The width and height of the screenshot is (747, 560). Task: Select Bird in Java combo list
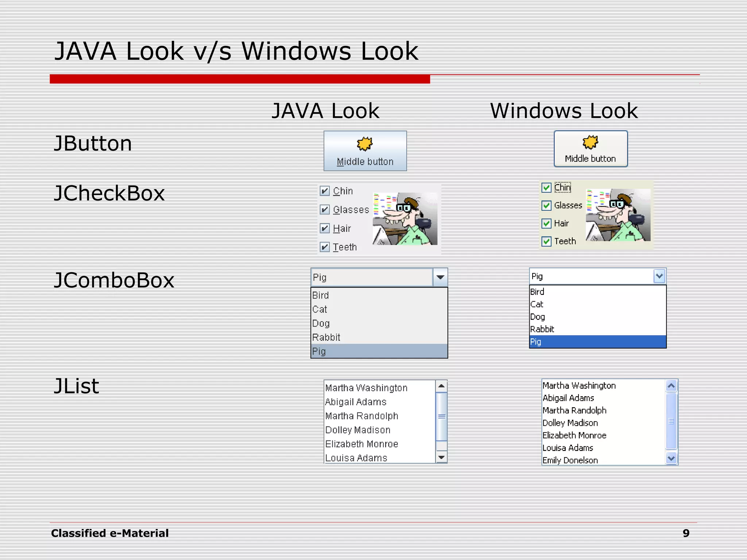[379, 295]
